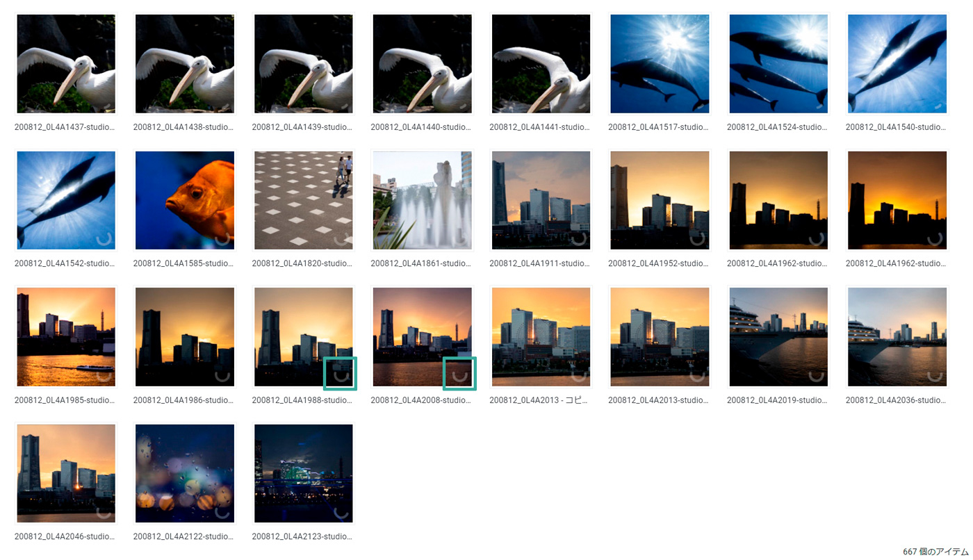This screenshot has width=973, height=560.
Task: Click file name 200812_0L4A1438-studio...
Action: click(183, 127)
